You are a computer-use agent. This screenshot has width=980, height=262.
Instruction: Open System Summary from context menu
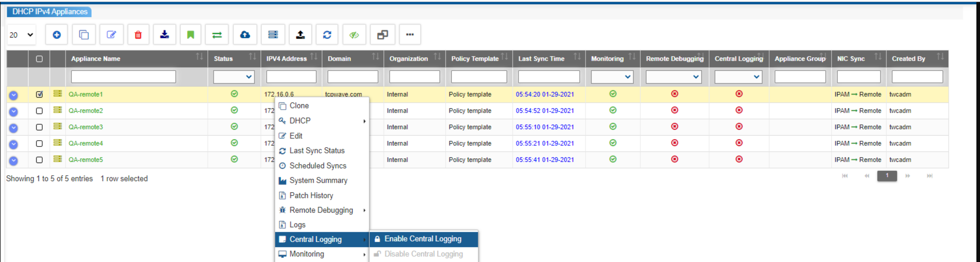click(322, 181)
